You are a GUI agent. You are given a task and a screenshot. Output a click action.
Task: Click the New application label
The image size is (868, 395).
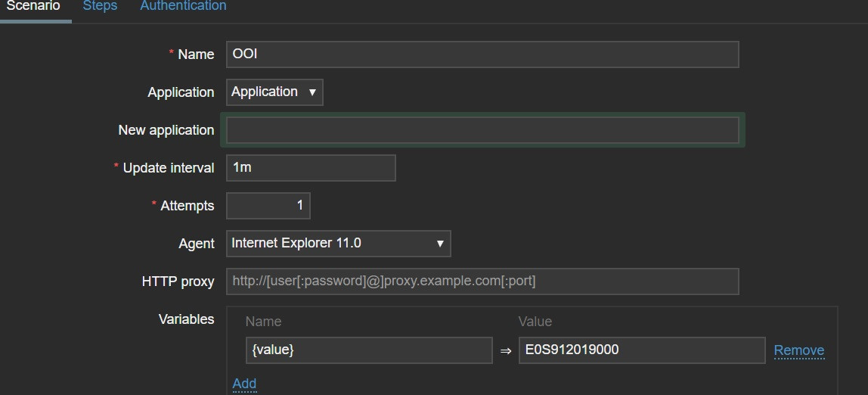tap(166, 130)
